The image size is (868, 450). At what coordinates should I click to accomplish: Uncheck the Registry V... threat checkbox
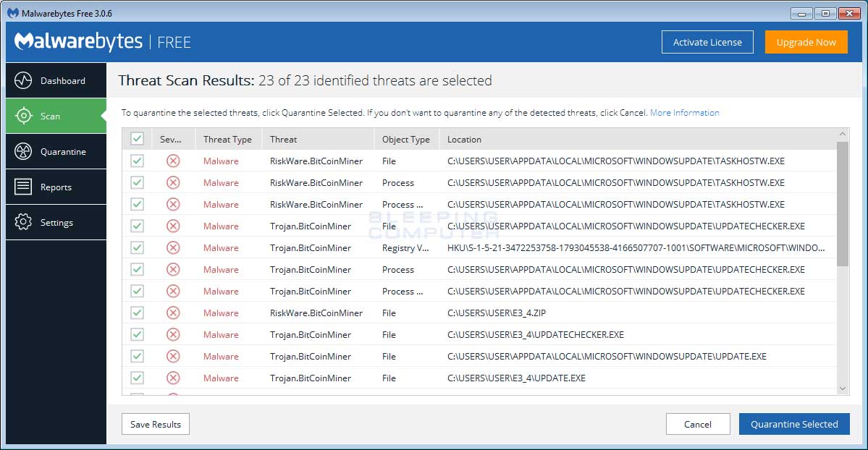[x=138, y=247]
